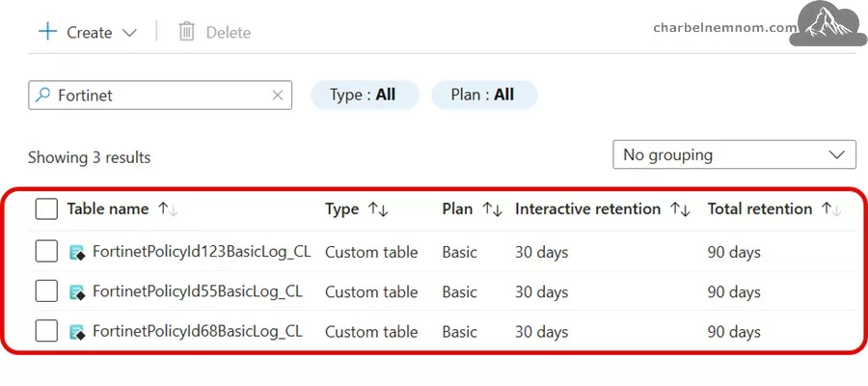Open the FortinetPolicyId68BasicLog_CL table name
The width and height of the screenshot is (868, 386).
198,331
